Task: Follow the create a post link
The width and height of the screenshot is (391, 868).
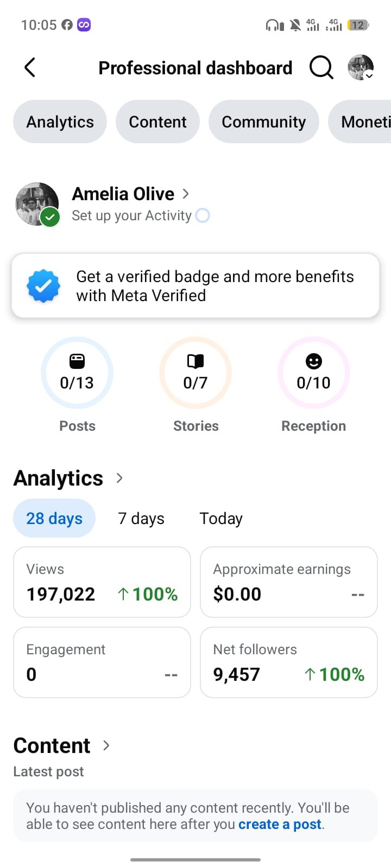Action: 280,825
